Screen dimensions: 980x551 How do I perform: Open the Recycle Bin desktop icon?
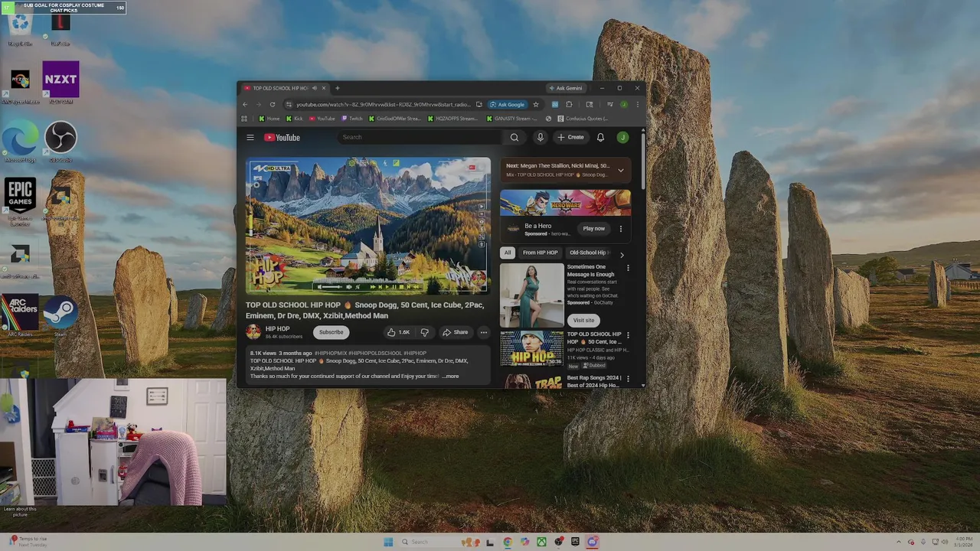[x=20, y=28]
